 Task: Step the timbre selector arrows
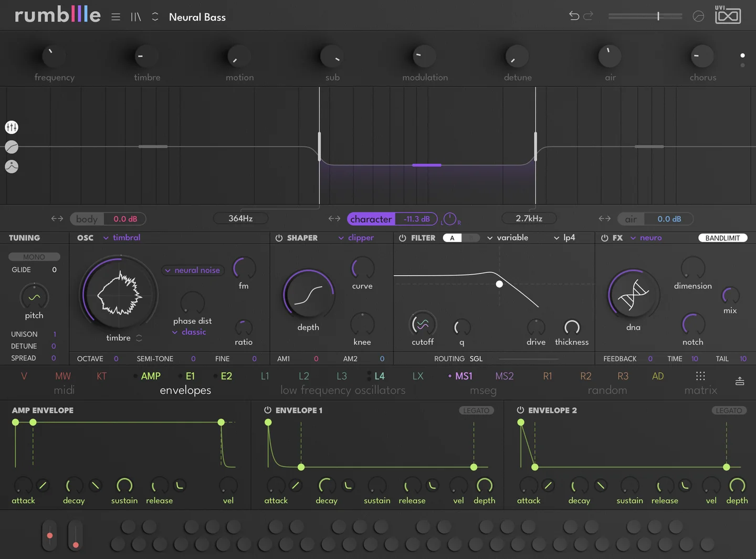pos(139,338)
